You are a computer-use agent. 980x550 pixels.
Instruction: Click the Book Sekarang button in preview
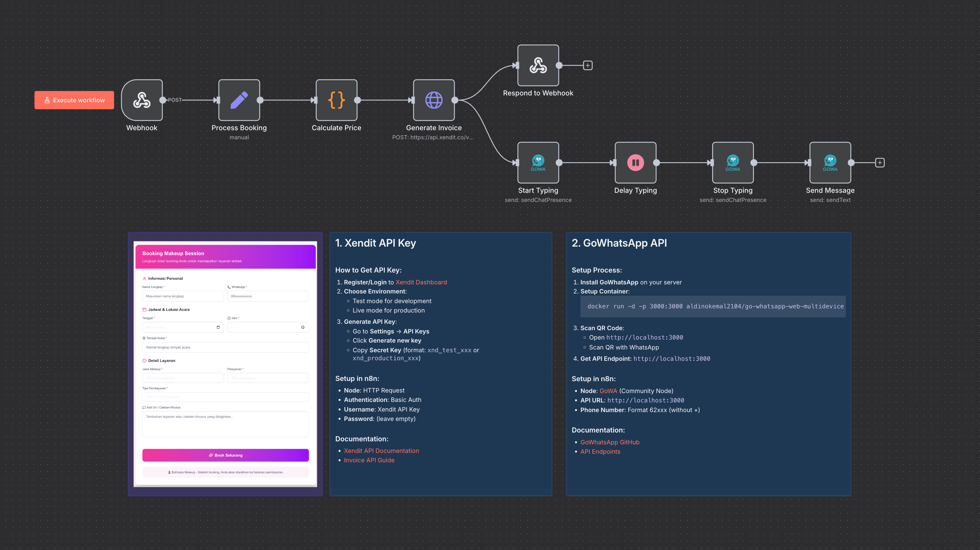coord(226,455)
